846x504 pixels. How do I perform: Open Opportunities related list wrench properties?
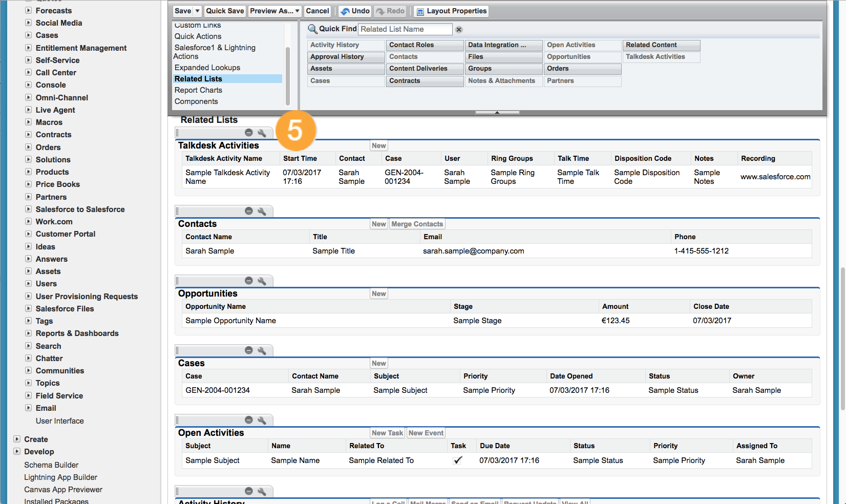pos(262,281)
